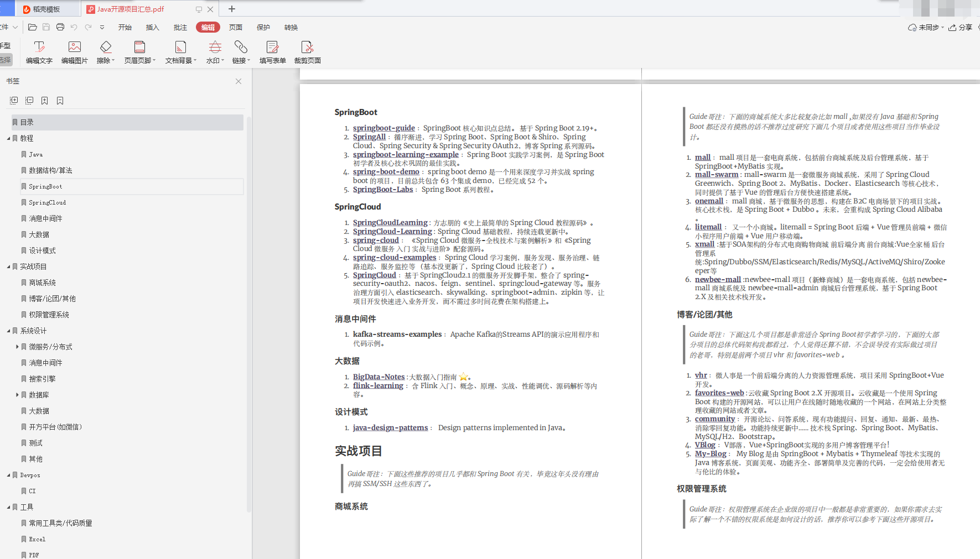The image size is (980, 559).
Task: Open the favorites-web link
Action: pyautogui.click(x=719, y=393)
